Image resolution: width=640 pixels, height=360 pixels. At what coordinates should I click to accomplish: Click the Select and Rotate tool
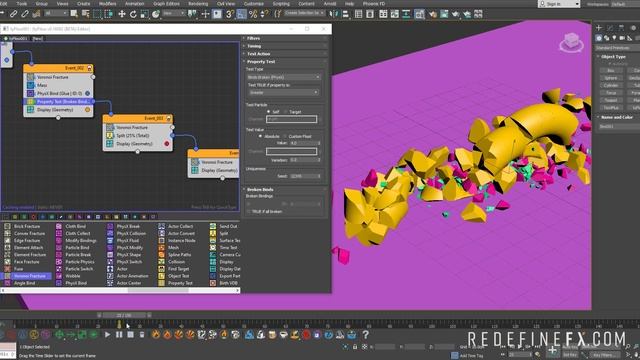[133, 14]
